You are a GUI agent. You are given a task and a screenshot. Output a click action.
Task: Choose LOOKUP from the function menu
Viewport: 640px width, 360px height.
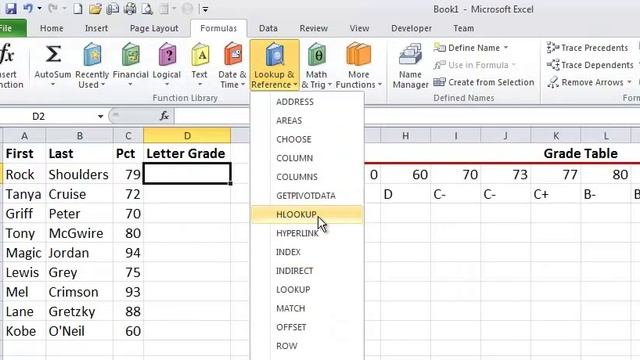pos(307,289)
